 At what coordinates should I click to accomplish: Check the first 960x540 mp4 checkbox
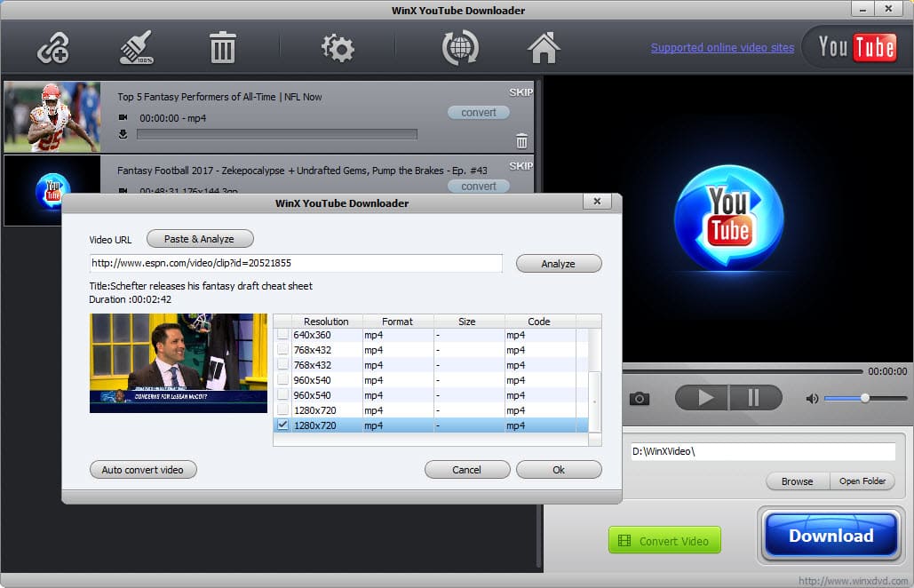tap(282, 380)
